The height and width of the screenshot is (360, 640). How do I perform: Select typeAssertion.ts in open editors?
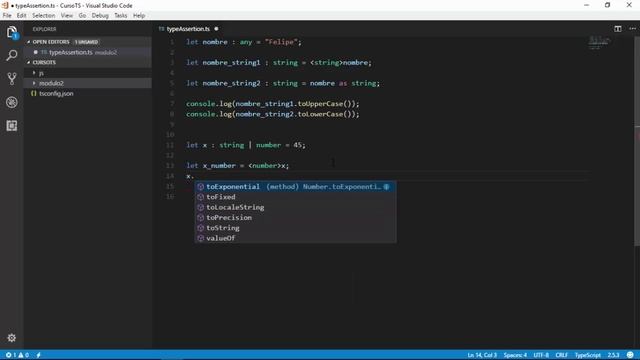[88, 52]
